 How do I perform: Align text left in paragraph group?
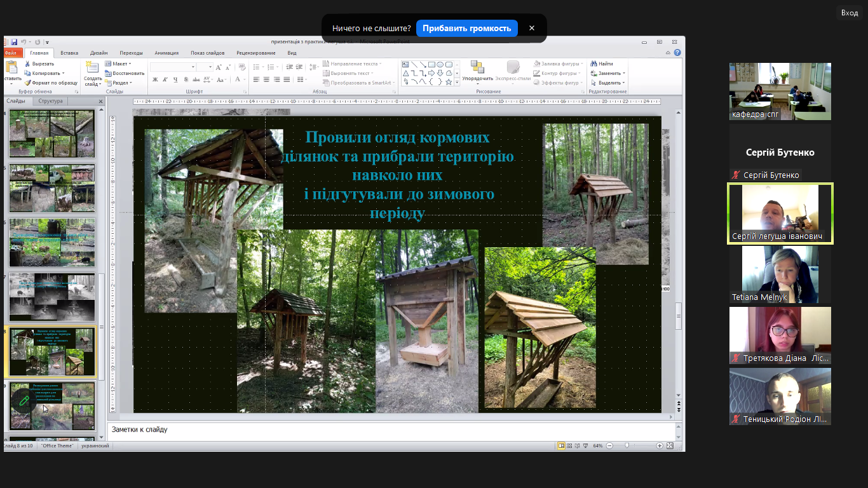257,79
